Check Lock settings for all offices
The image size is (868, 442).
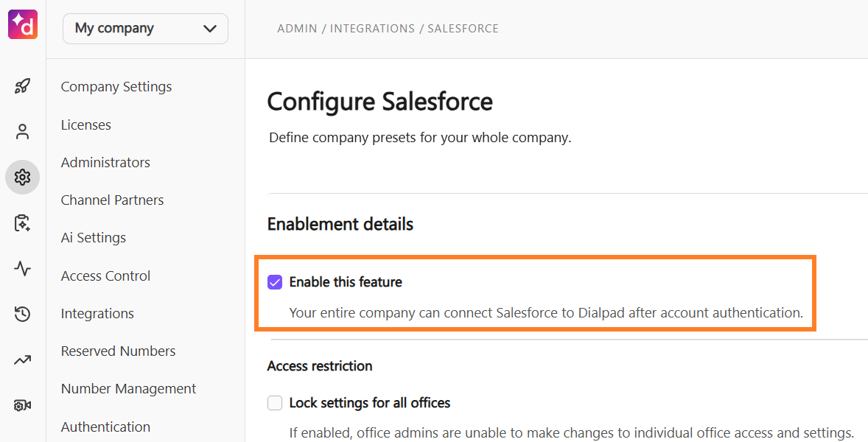[x=275, y=403]
